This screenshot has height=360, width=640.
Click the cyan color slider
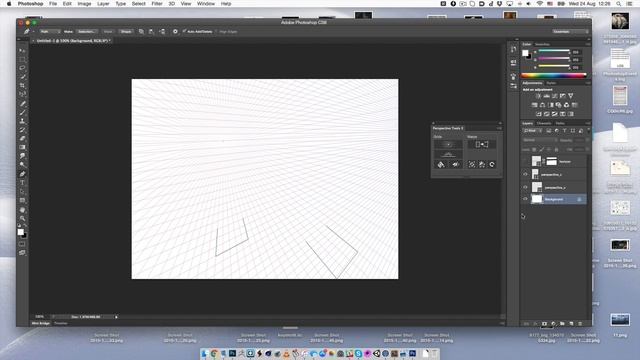(554, 51)
